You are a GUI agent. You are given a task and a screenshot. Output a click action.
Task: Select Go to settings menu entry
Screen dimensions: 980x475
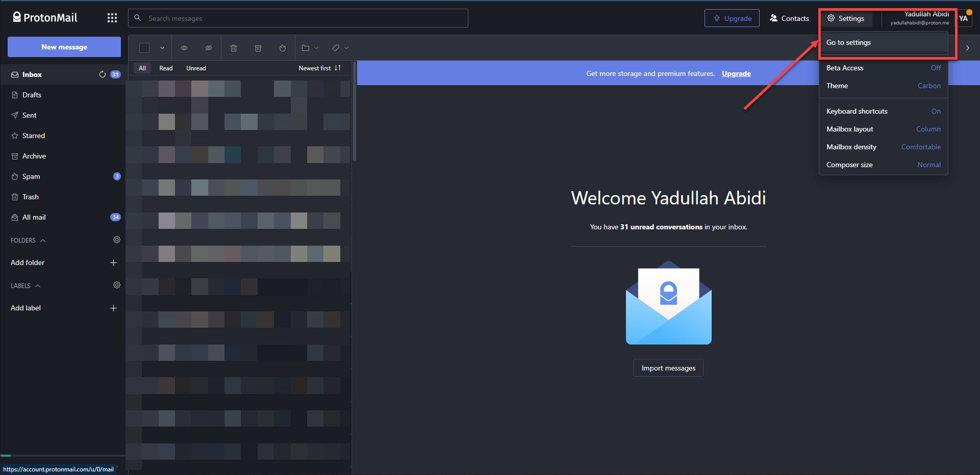point(884,42)
